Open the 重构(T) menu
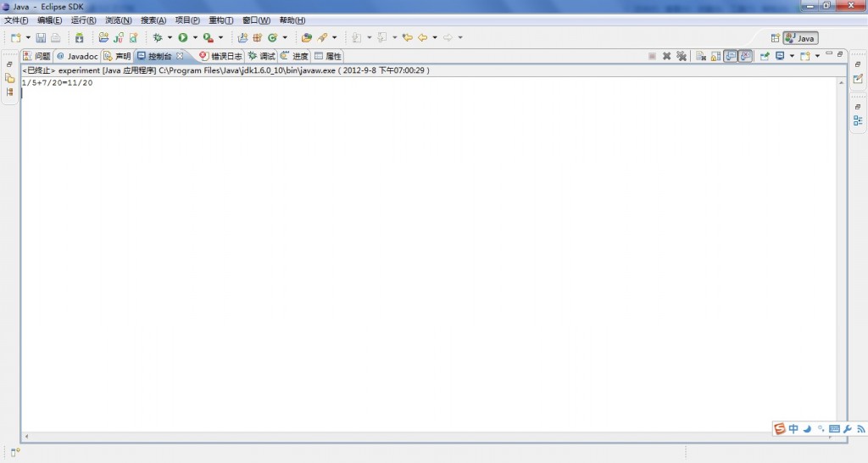This screenshot has width=868, height=463. pos(221,20)
